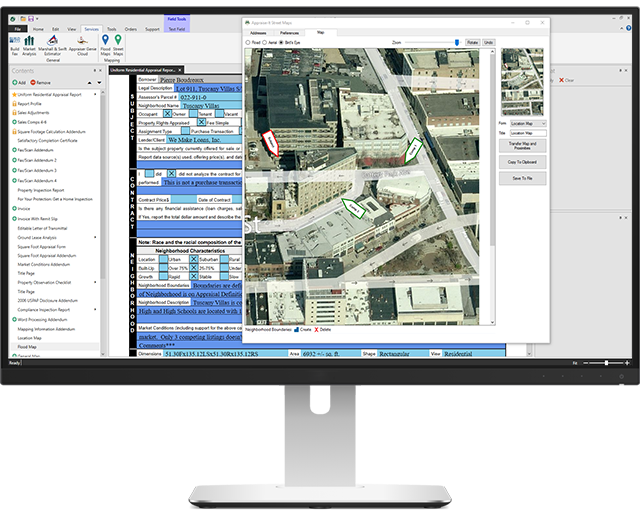
Task: Switch to the Orders ribbon tab
Action: (131, 29)
